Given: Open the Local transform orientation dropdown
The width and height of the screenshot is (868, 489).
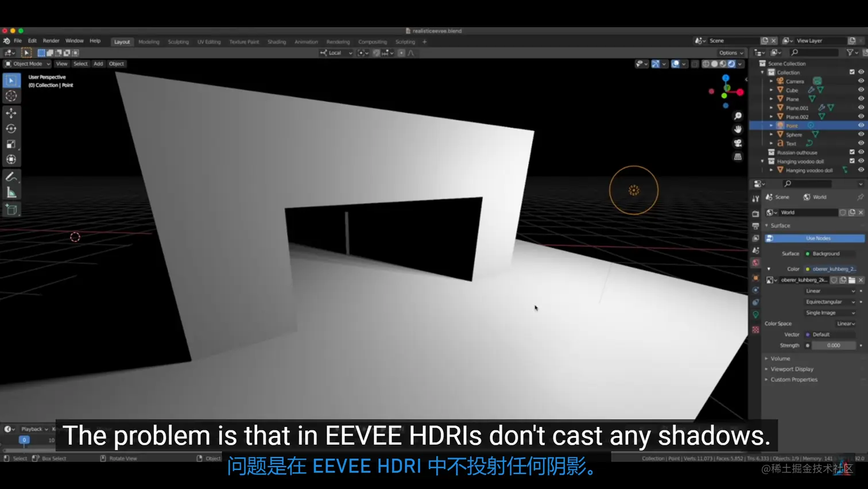Looking at the screenshot, I should (x=336, y=53).
